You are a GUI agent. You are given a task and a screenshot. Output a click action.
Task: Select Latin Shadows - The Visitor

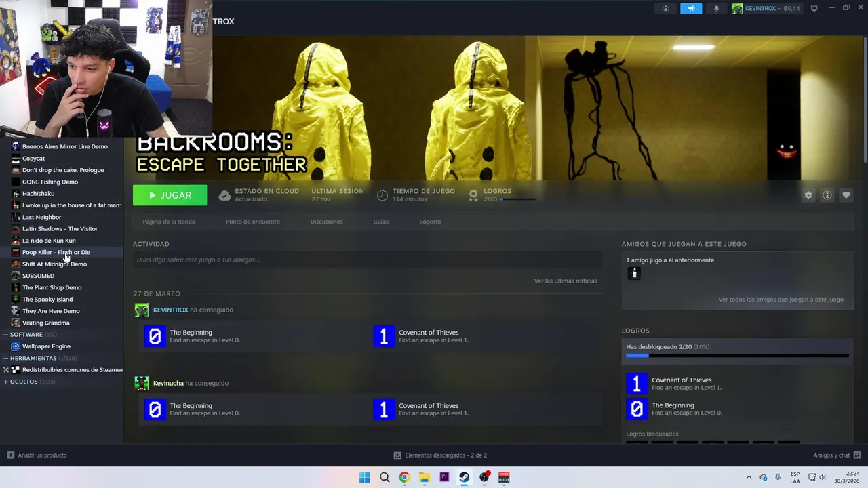[x=61, y=229]
